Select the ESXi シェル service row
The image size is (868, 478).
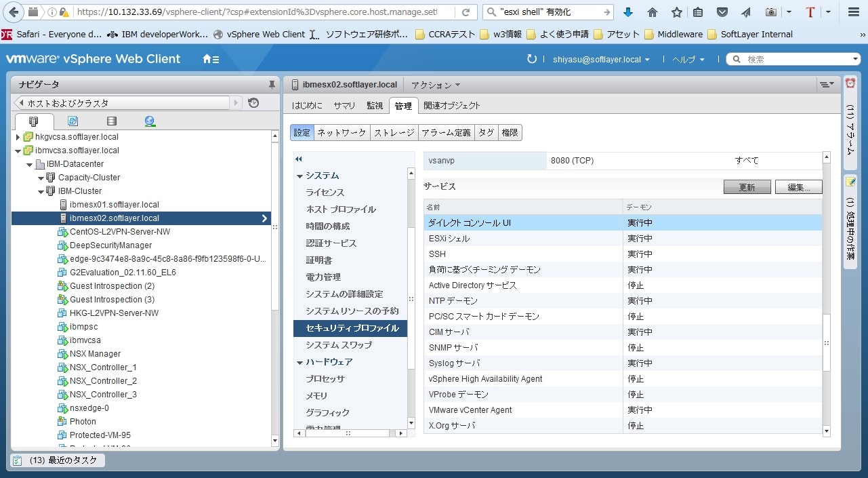click(x=623, y=239)
